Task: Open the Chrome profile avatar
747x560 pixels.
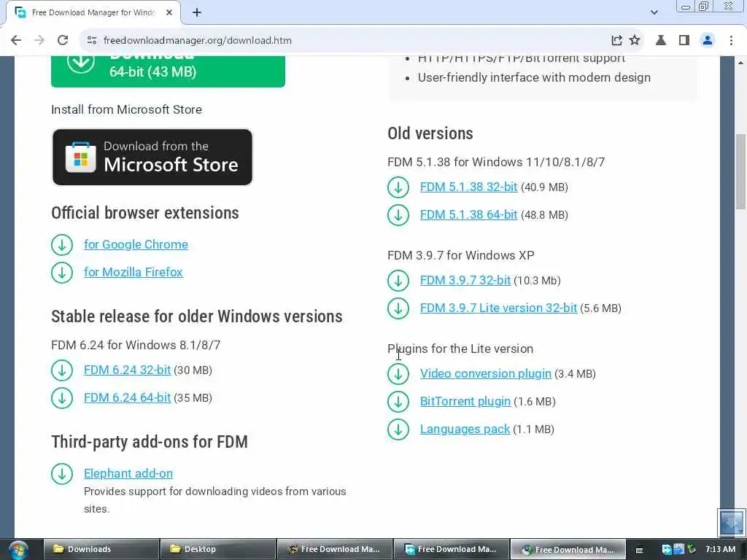Action: [708, 40]
